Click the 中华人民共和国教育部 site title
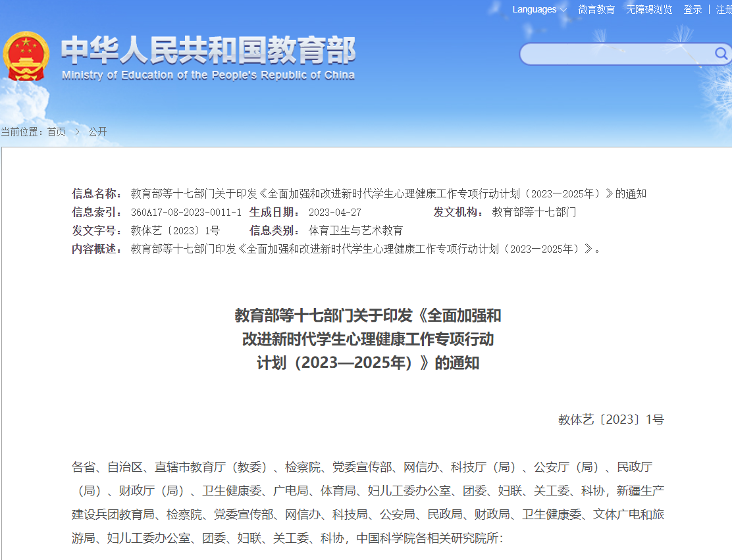This screenshot has height=560, width=732. [x=208, y=50]
